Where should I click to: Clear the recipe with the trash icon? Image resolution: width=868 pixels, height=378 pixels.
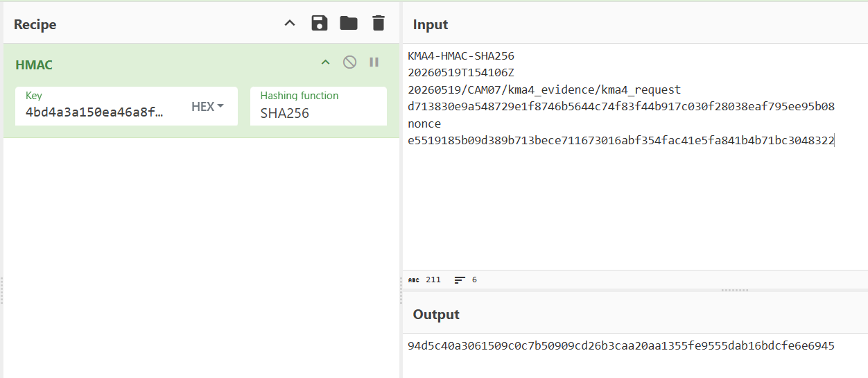tap(378, 24)
